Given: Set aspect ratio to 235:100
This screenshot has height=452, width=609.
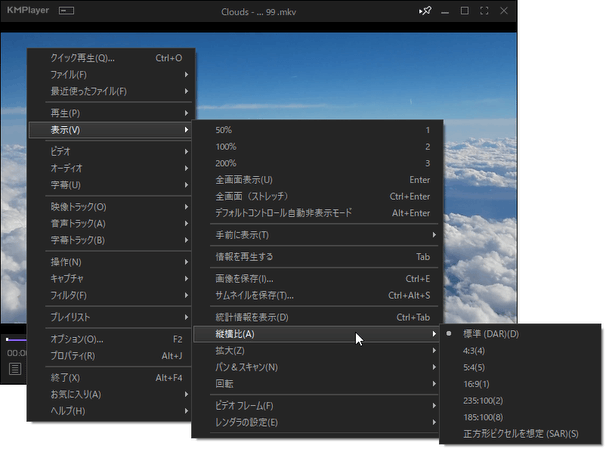Looking at the screenshot, I should pyautogui.click(x=483, y=401).
